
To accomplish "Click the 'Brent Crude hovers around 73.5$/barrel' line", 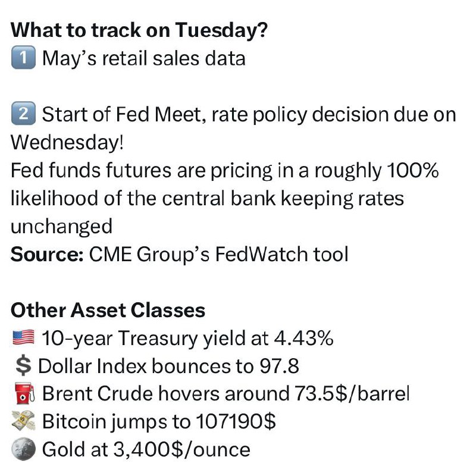I will (x=226, y=394).
